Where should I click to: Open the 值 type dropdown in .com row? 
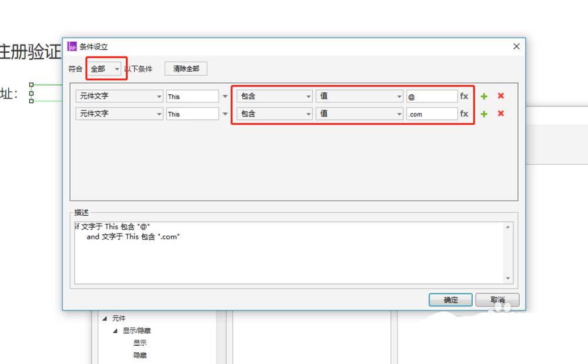point(359,114)
